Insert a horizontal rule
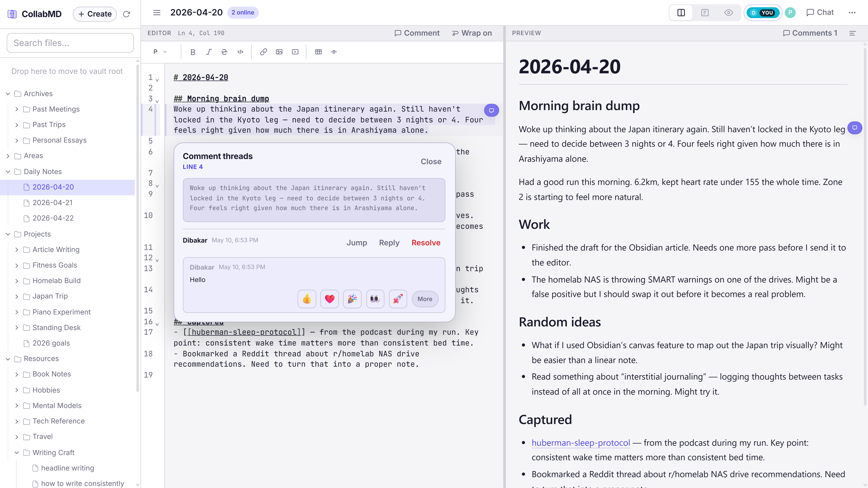Screen dimensions: 868x488 (x=334, y=52)
